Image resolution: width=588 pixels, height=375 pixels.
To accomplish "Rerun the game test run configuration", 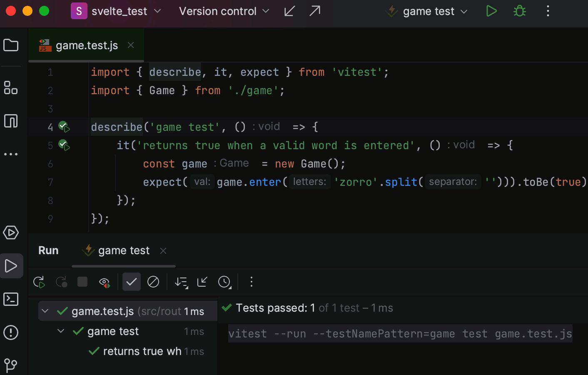I will (x=39, y=282).
